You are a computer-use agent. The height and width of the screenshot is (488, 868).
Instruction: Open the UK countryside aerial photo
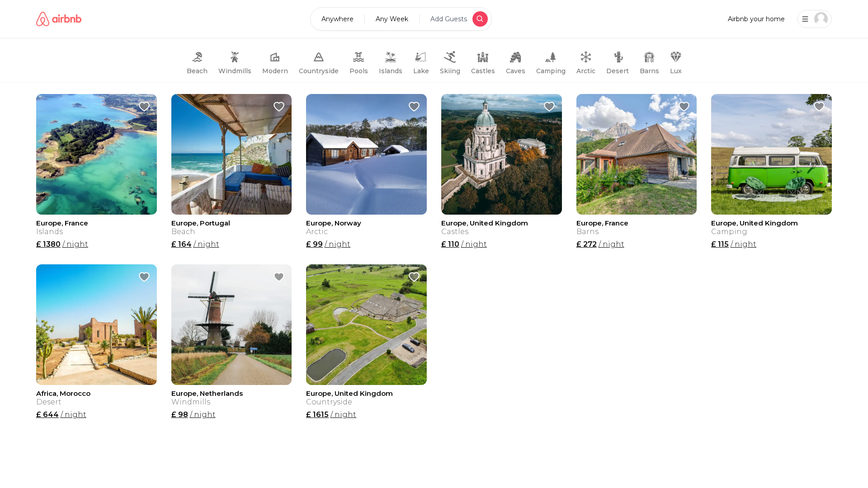(366, 324)
